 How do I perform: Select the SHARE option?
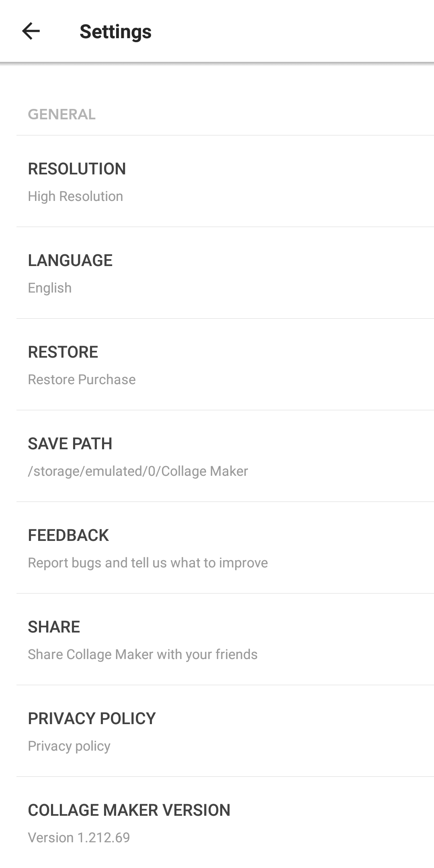(x=54, y=627)
